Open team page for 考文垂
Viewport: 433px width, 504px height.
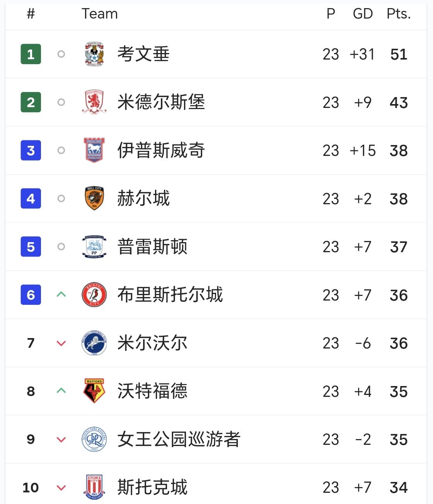(x=143, y=54)
